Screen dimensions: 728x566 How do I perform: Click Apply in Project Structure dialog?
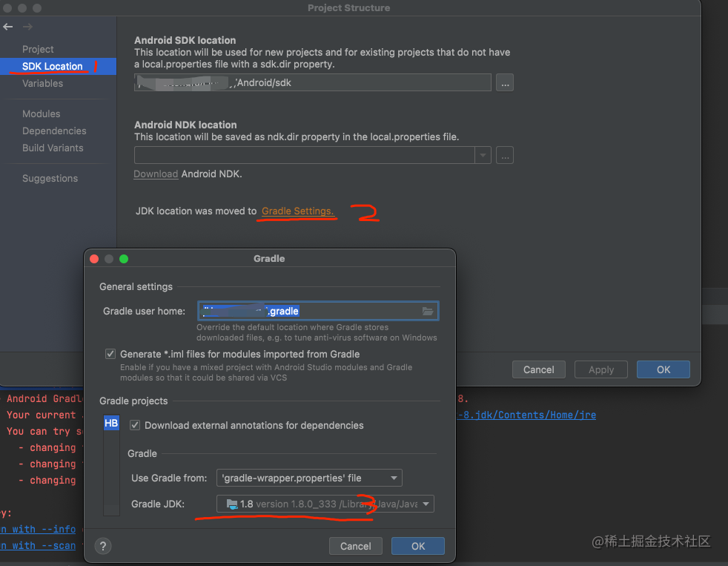point(601,370)
